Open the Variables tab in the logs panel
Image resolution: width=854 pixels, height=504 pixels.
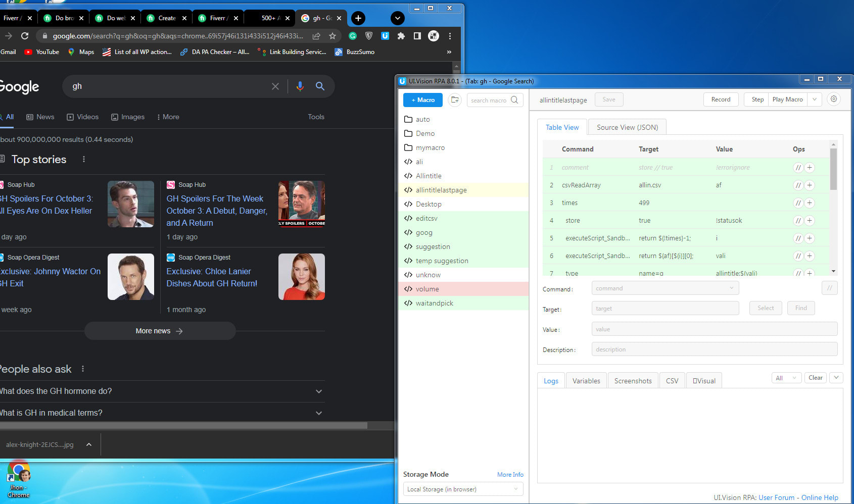pyautogui.click(x=586, y=380)
